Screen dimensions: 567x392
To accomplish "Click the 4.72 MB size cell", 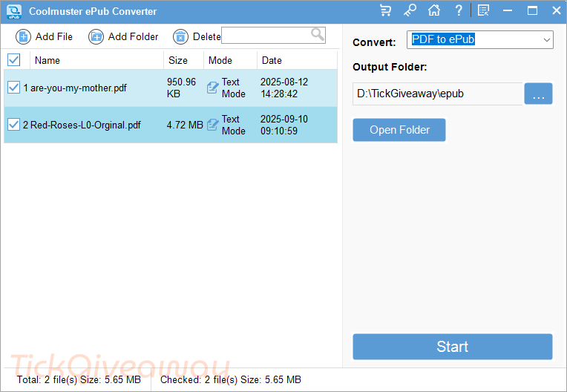I will point(185,125).
